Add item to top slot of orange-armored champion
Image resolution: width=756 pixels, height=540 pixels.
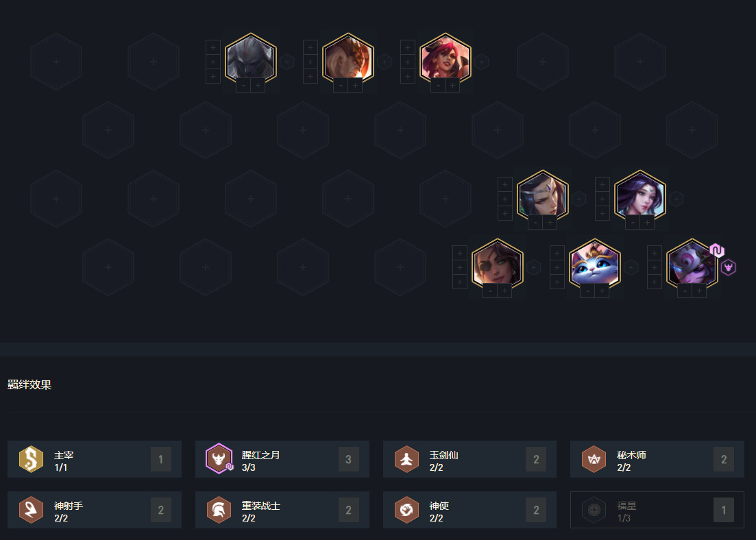(x=310, y=47)
